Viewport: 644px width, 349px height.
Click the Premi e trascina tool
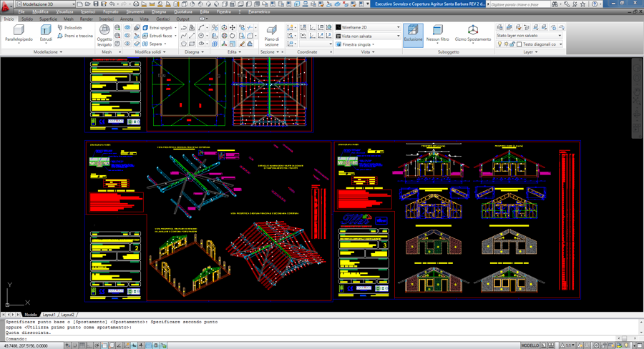pyautogui.click(x=74, y=36)
